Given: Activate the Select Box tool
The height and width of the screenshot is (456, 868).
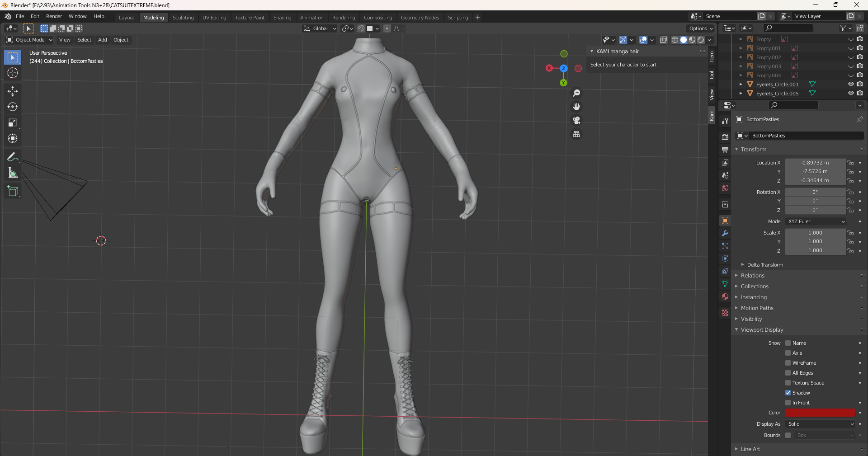Looking at the screenshot, I should [13, 57].
